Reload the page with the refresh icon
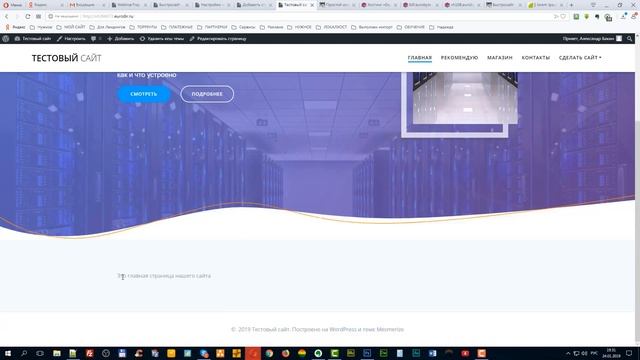Screen dimensions: 640x360 click(28, 16)
